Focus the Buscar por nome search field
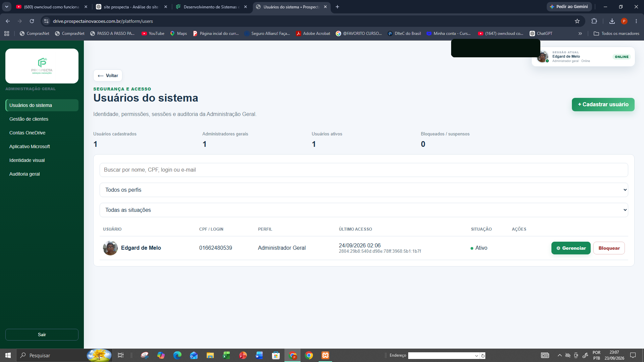 364,170
